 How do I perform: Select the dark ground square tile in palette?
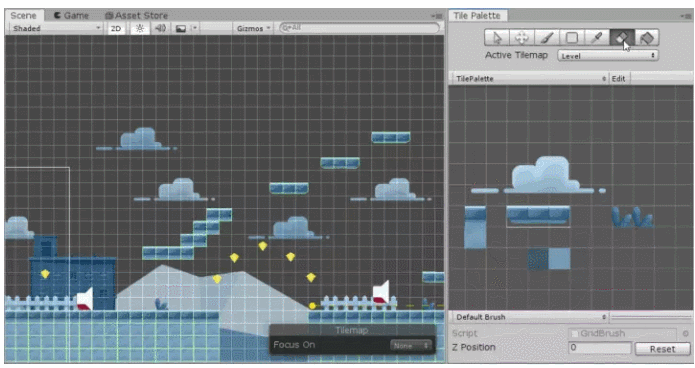pos(538,258)
